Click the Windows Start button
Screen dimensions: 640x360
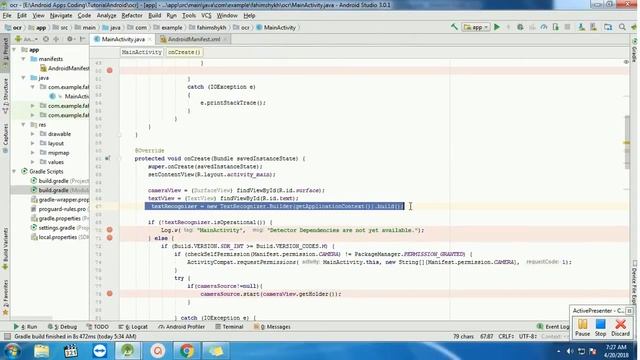[12, 351]
